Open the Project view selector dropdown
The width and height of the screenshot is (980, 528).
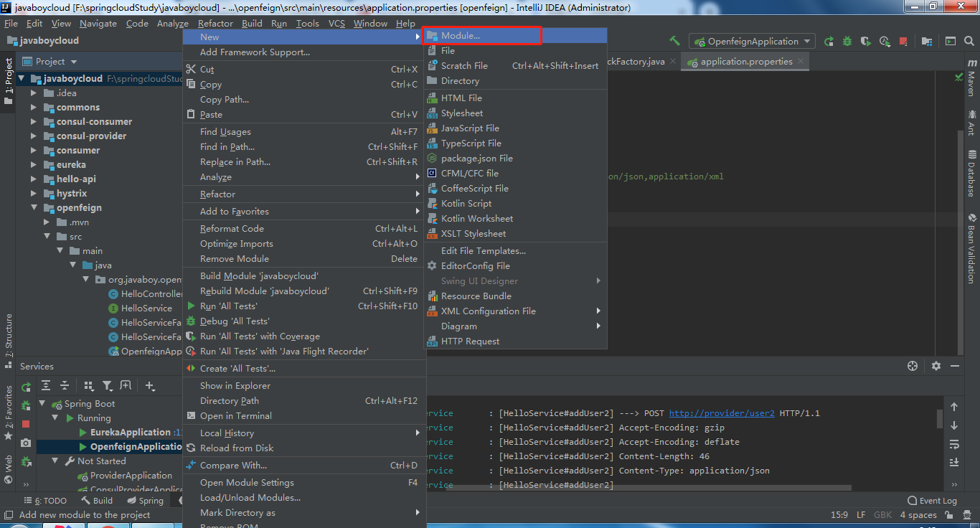(50, 62)
